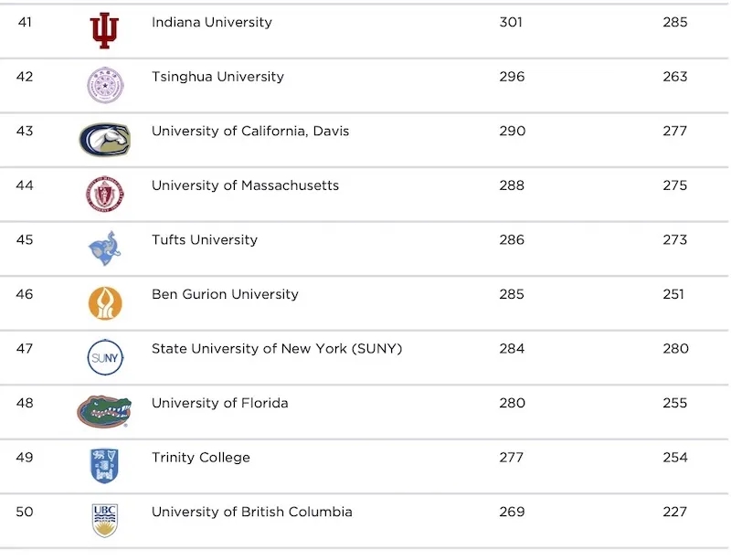Screen dimensions: 731x560
Task: Select the Trinity College name text
Action: 201,458
